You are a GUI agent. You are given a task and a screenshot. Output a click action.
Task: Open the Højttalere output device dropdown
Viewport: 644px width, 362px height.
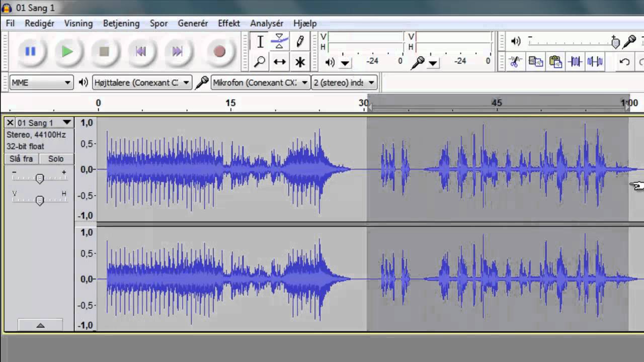click(x=142, y=82)
